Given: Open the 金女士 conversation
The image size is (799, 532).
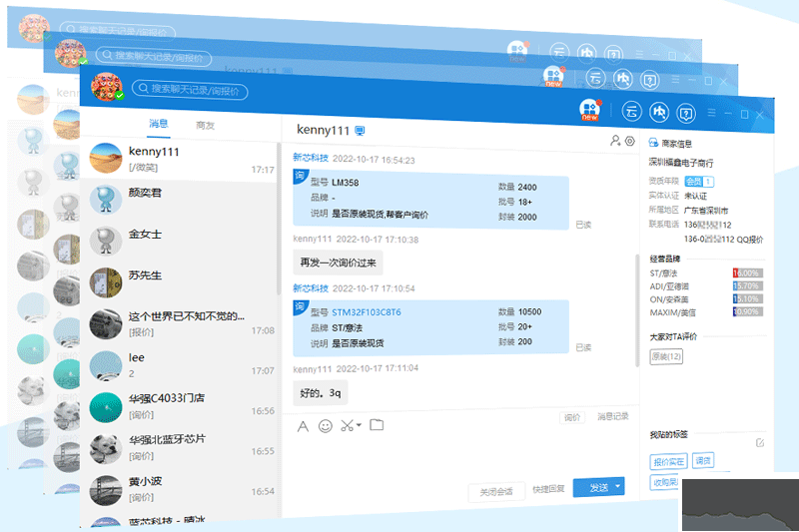Looking at the screenshot, I should (181, 241).
